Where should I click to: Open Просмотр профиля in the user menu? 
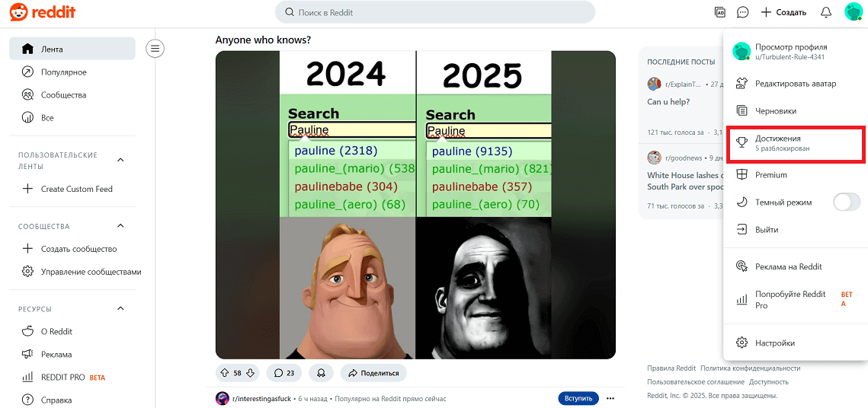(795, 52)
